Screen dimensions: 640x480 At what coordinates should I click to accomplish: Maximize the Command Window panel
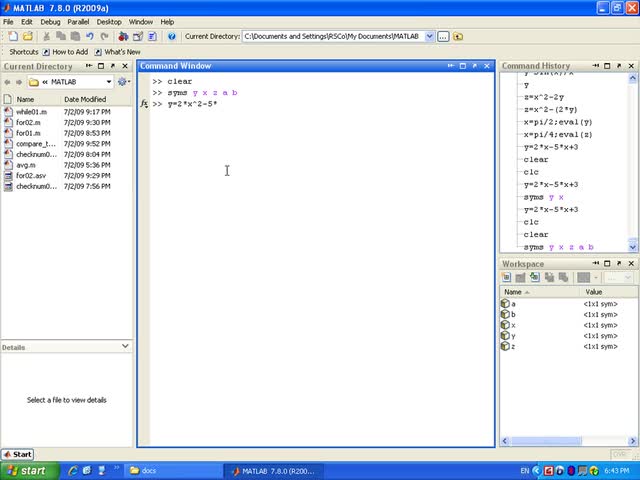[x=462, y=66]
